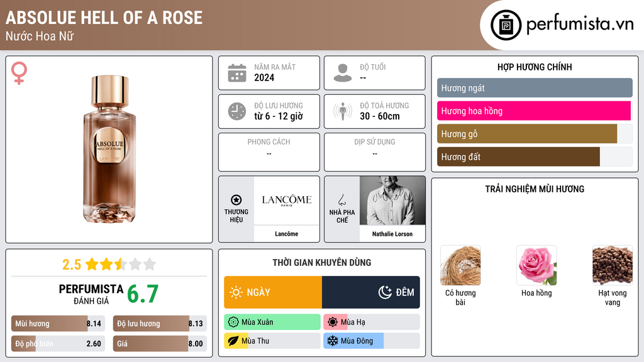The image size is (644, 362).
Task: Open the Lancôme brand logo image
Action: coord(287,200)
